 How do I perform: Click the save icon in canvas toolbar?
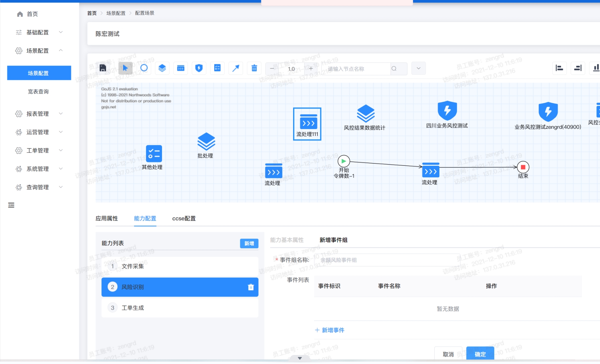coord(103,68)
